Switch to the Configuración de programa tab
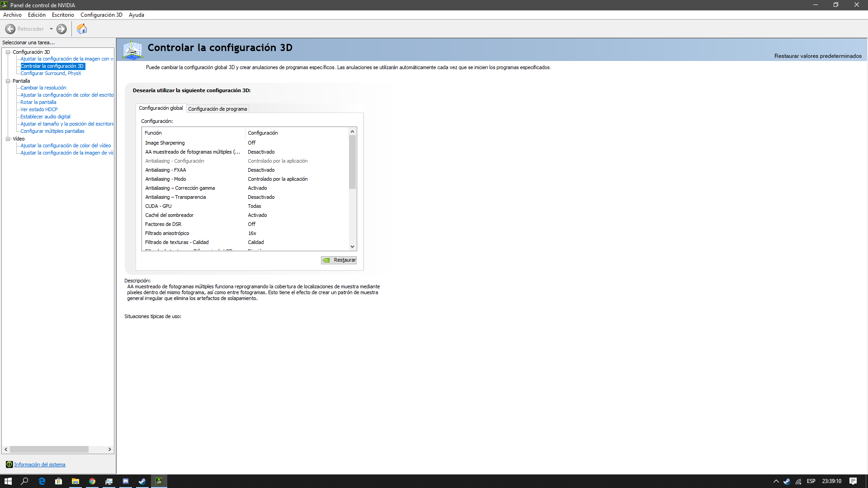 [217, 109]
